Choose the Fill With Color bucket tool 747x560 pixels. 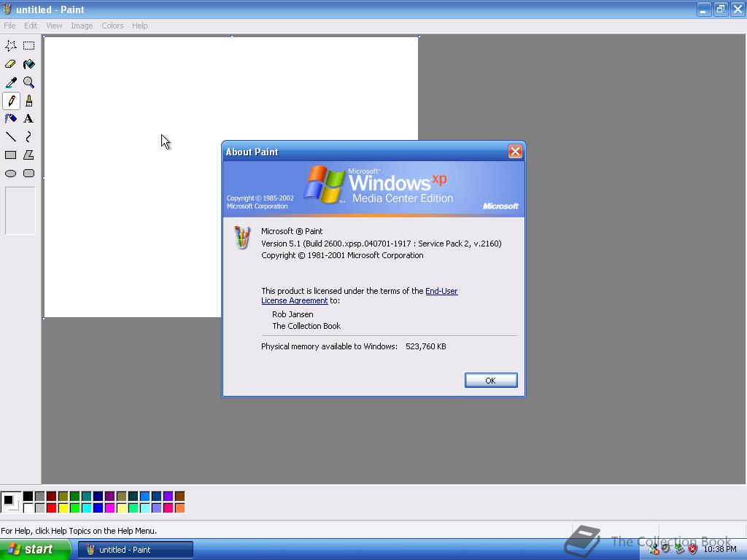click(x=29, y=64)
